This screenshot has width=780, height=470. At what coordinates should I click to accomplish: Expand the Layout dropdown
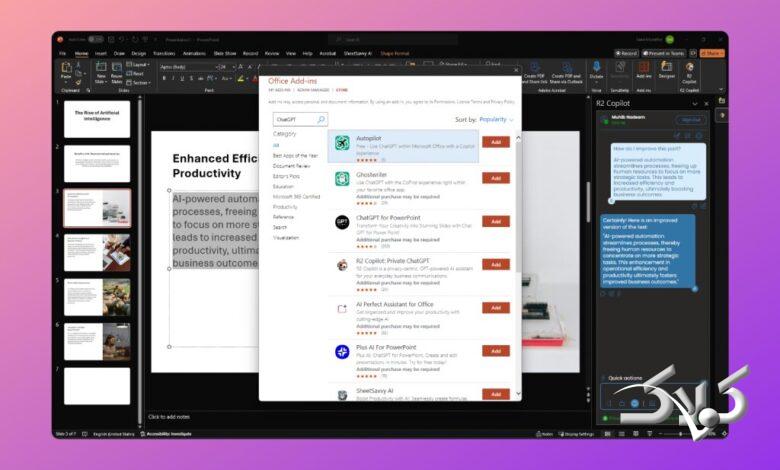(x=137, y=65)
